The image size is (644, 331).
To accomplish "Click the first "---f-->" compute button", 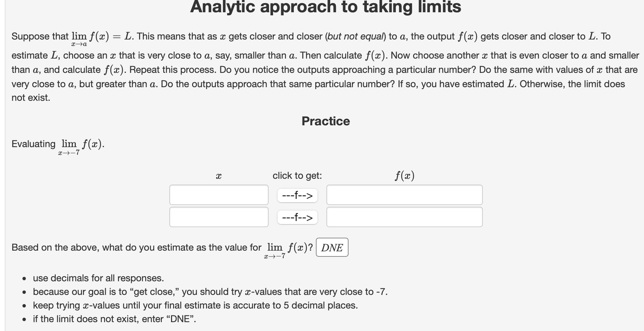I will point(297,195).
